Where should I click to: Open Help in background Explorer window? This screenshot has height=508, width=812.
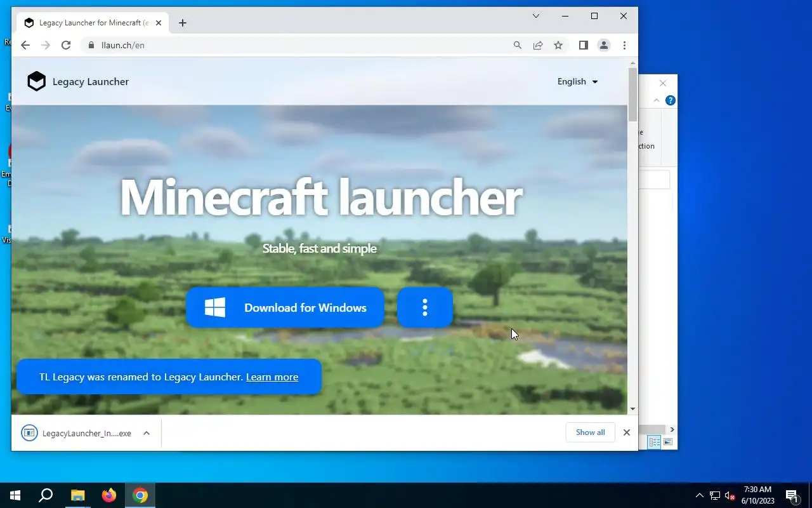[x=671, y=100]
